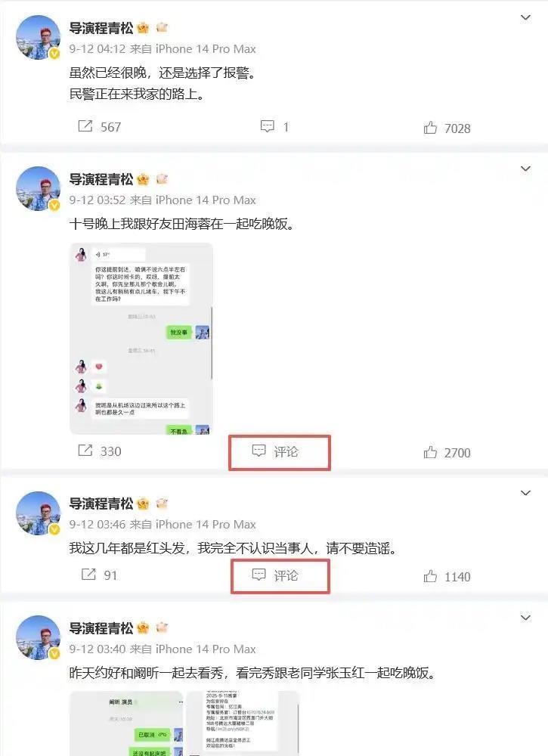Open 导演程青松 profile name on top post
The height and width of the screenshot is (756, 548).
[x=101, y=28]
